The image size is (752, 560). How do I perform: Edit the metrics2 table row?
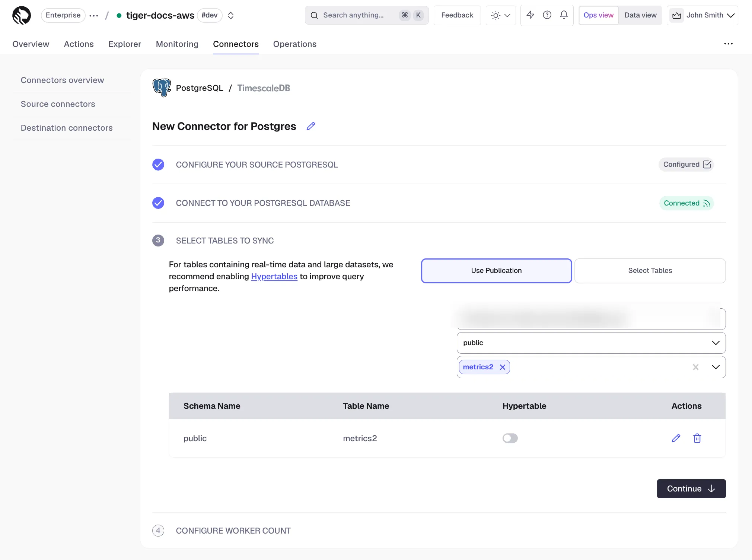tap(676, 438)
